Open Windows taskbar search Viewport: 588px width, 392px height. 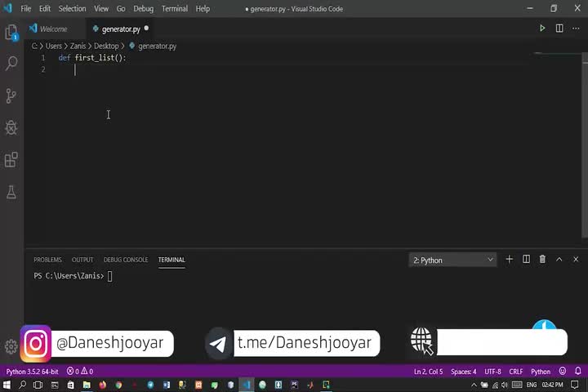tap(23, 385)
